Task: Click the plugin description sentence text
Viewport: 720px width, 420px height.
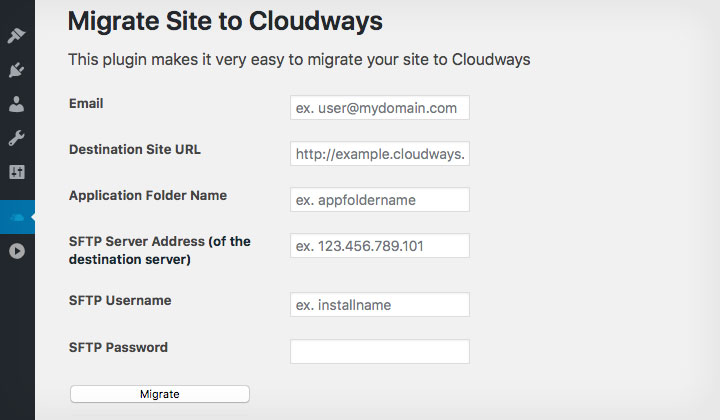Action: pos(299,60)
